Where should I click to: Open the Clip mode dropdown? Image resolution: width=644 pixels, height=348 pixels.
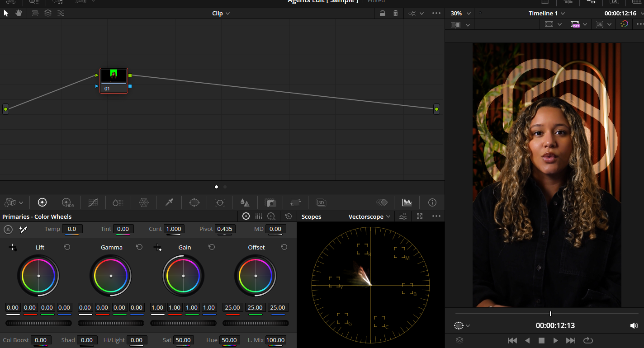tap(221, 13)
